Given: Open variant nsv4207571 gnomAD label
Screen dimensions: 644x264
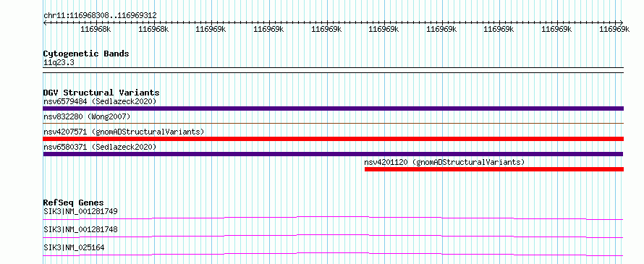Looking at the screenshot, I should pyautogui.click(x=124, y=132).
